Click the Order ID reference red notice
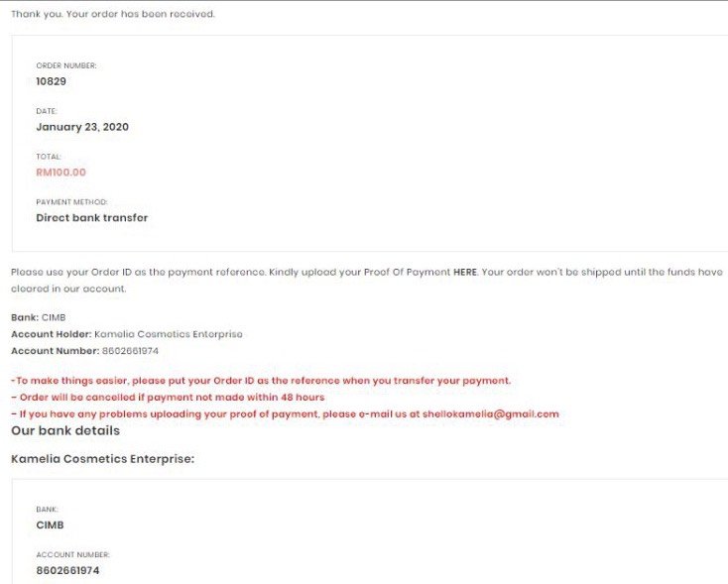Image resolution: width=728 pixels, height=584 pixels. point(261,381)
